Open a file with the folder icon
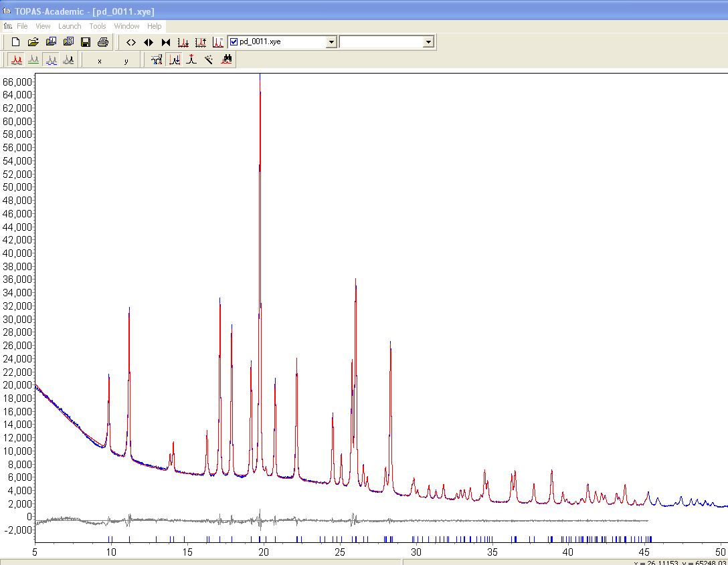The image size is (728, 565). pos(33,42)
